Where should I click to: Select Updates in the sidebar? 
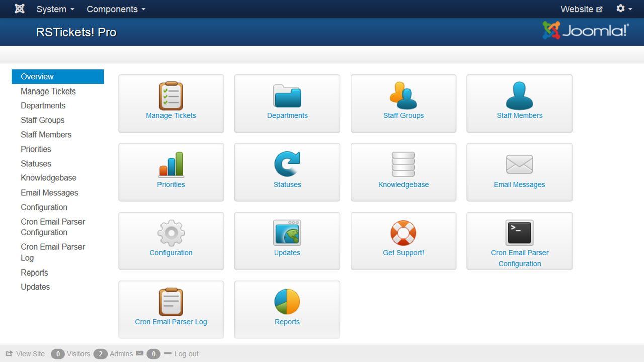point(35,287)
